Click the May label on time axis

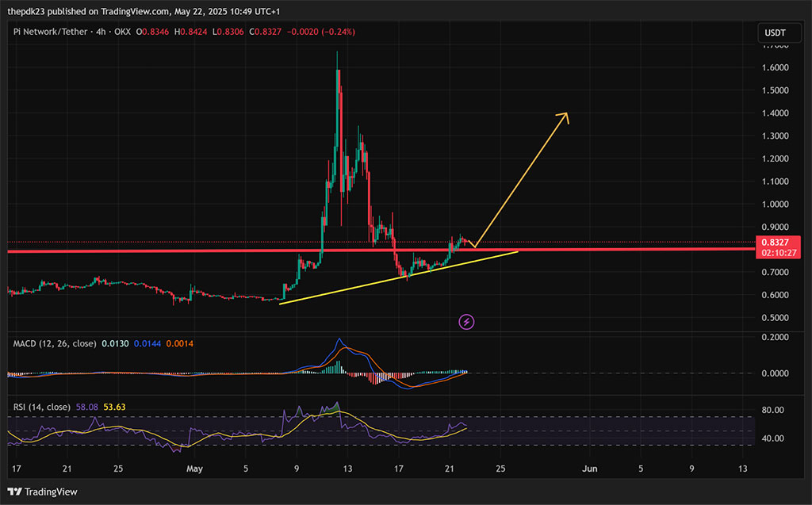(x=195, y=469)
